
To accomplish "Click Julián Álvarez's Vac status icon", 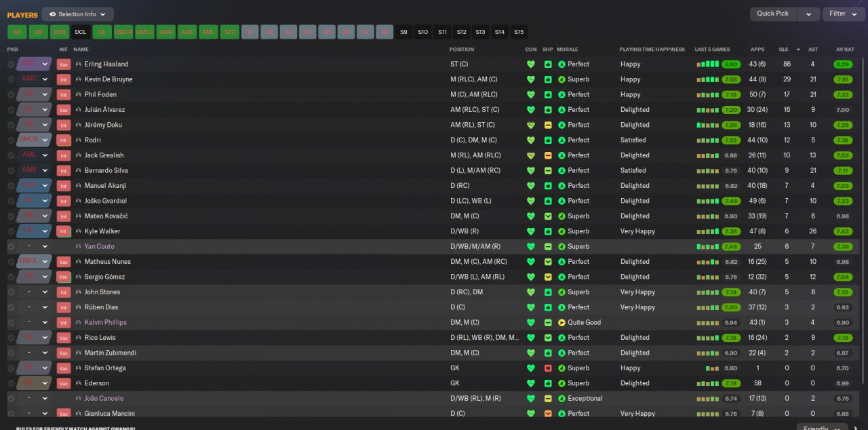I will coord(64,110).
